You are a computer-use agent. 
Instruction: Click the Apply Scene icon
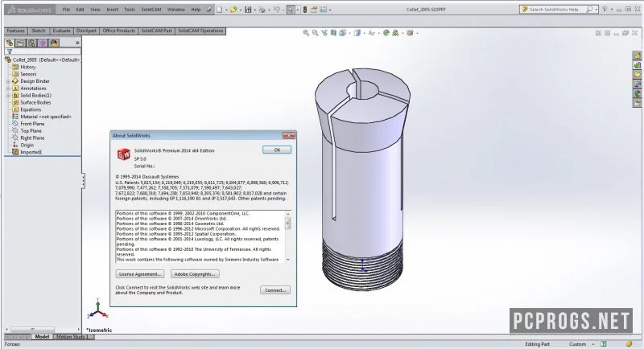[395, 33]
